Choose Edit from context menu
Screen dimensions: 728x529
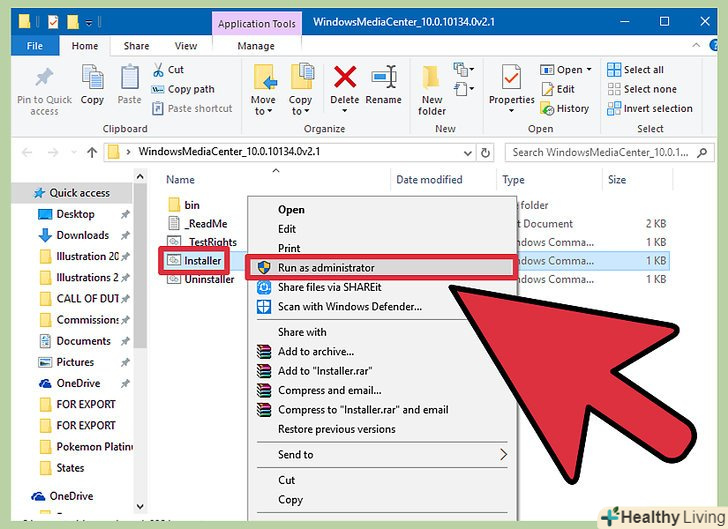(x=287, y=229)
